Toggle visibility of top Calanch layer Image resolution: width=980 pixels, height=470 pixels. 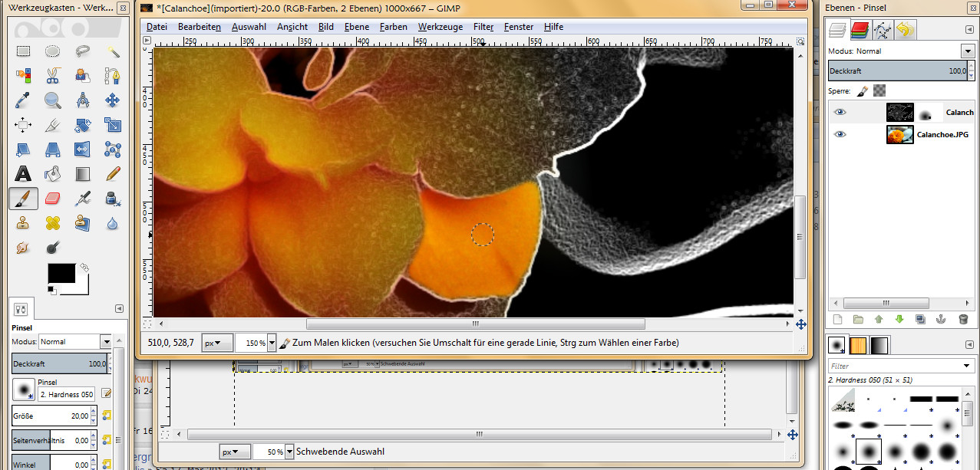[840, 112]
